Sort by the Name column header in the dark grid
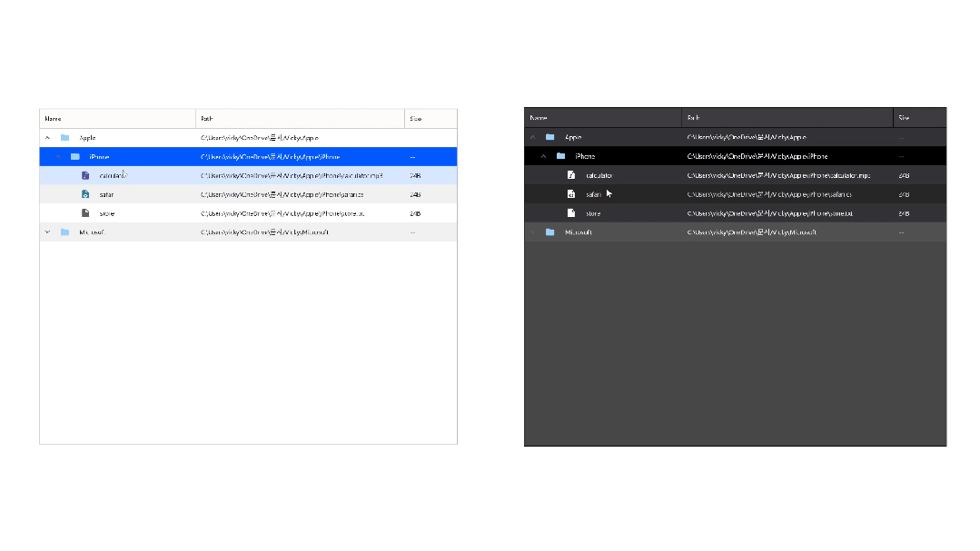This screenshot has height=551, width=980. [603, 117]
